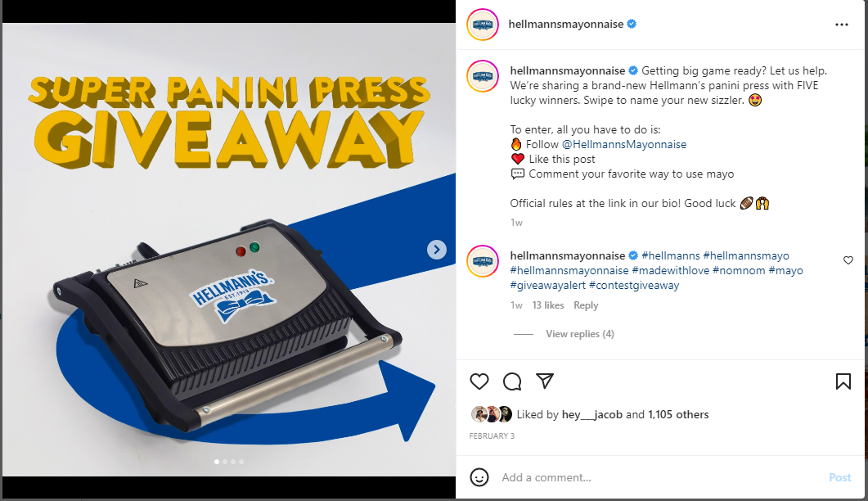Open the emoji picker smiley icon
Screen dimensions: 868x501
click(x=479, y=477)
